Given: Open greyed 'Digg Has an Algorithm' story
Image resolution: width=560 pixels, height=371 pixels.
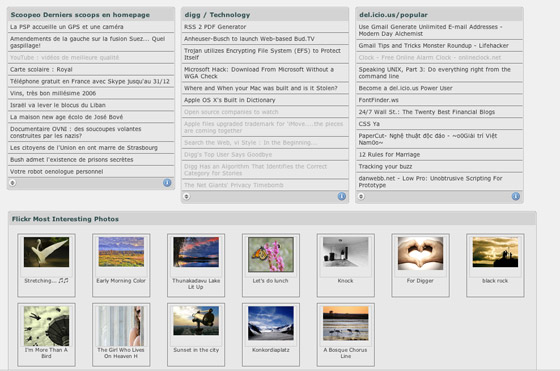Looking at the screenshot, I should (255, 170).
